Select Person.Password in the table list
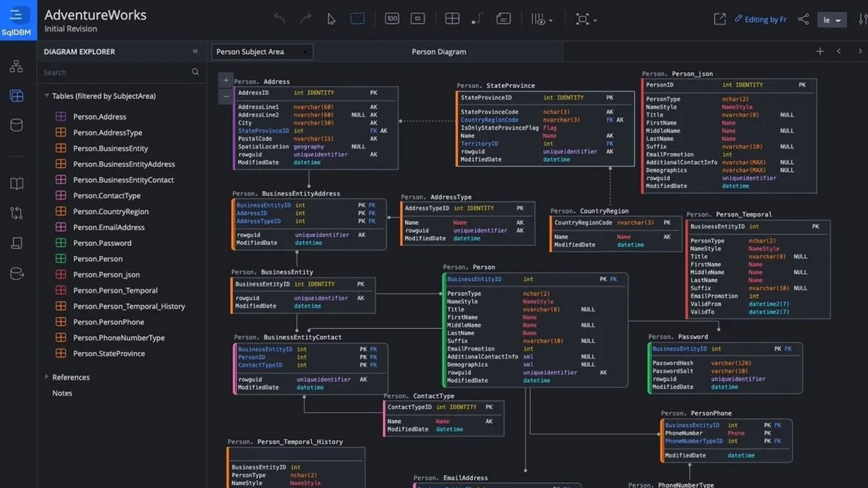 point(102,243)
